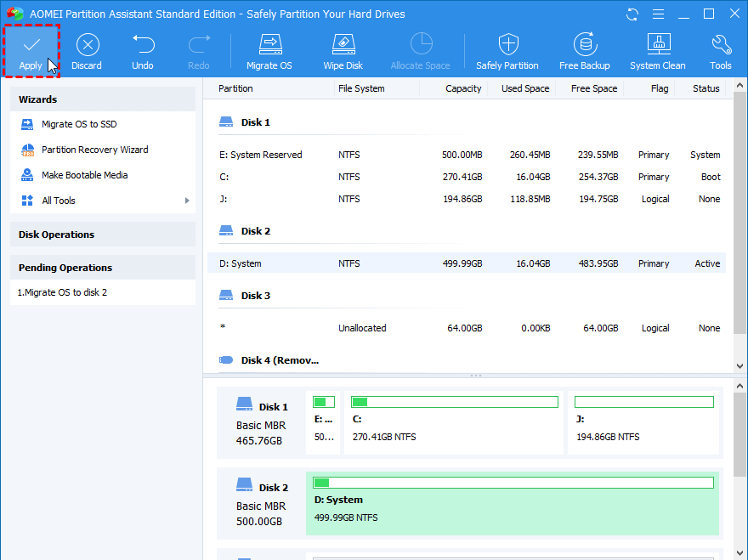Image resolution: width=748 pixels, height=560 pixels.
Task: Open the Migrate OS toolbar tool
Action: [269, 45]
